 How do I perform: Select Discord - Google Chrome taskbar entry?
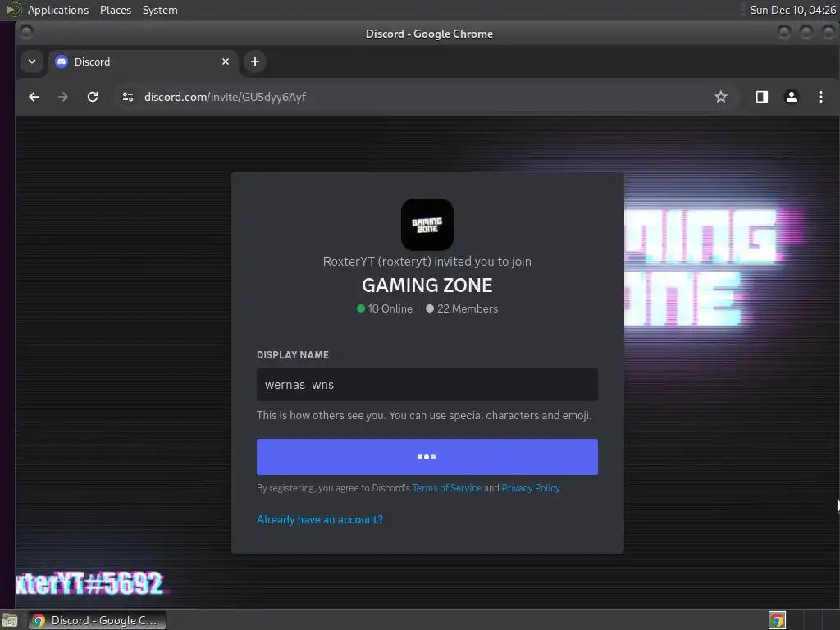(97, 620)
